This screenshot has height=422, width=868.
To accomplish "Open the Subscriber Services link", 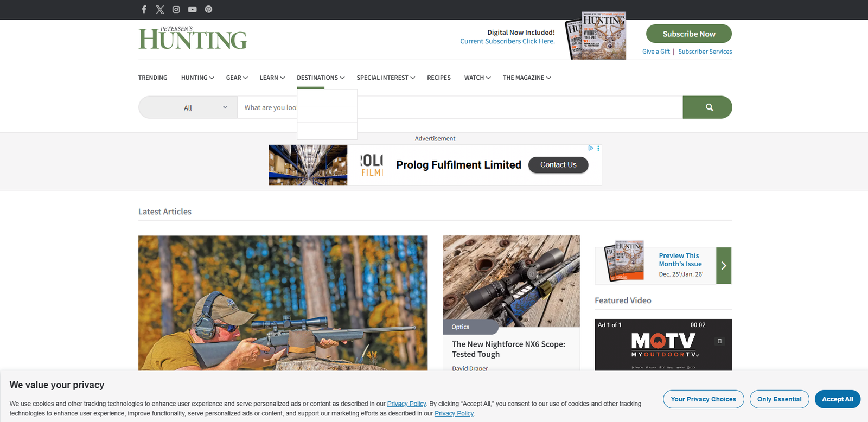I will [705, 52].
